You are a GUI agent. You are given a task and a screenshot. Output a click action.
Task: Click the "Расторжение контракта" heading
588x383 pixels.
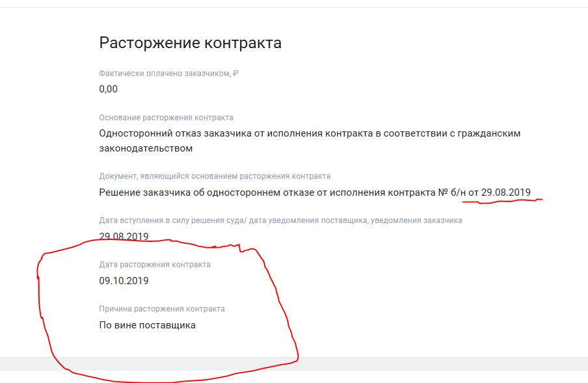[190, 44]
